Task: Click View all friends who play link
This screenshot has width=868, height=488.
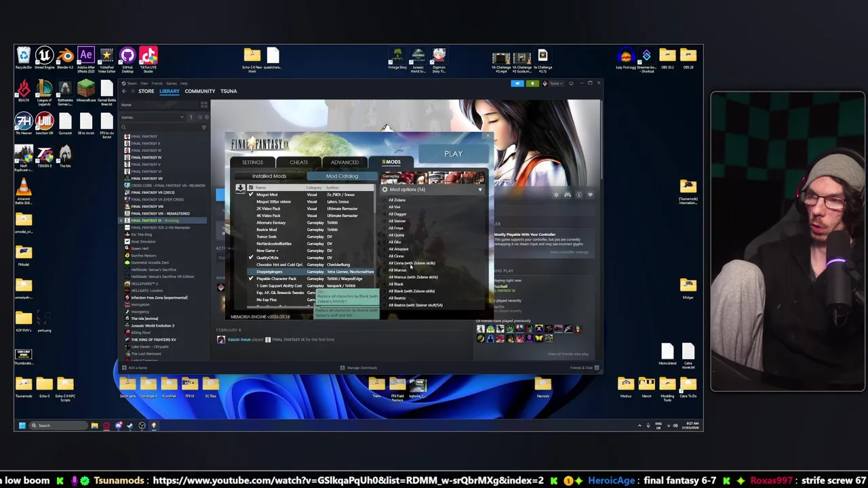Action: click(568, 354)
